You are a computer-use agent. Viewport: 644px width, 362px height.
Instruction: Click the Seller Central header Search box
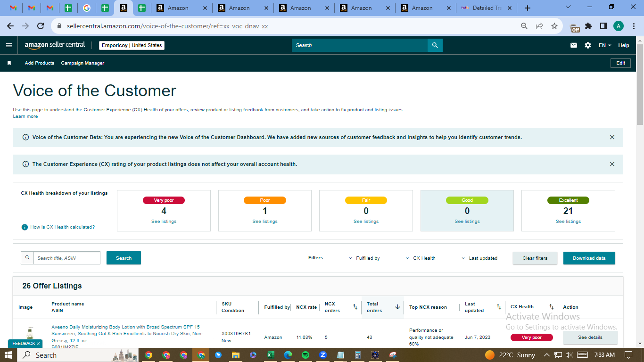click(x=360, y=45)
